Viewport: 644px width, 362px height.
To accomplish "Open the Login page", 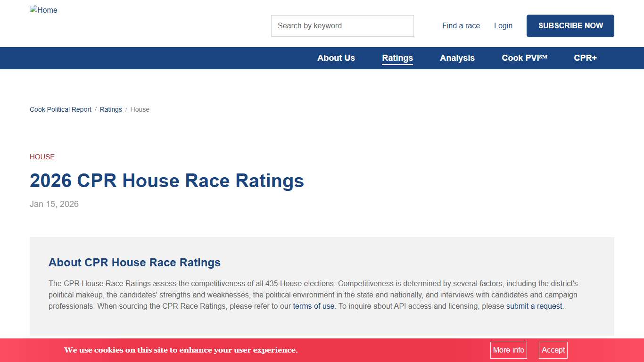I will [x=503, y=25].
